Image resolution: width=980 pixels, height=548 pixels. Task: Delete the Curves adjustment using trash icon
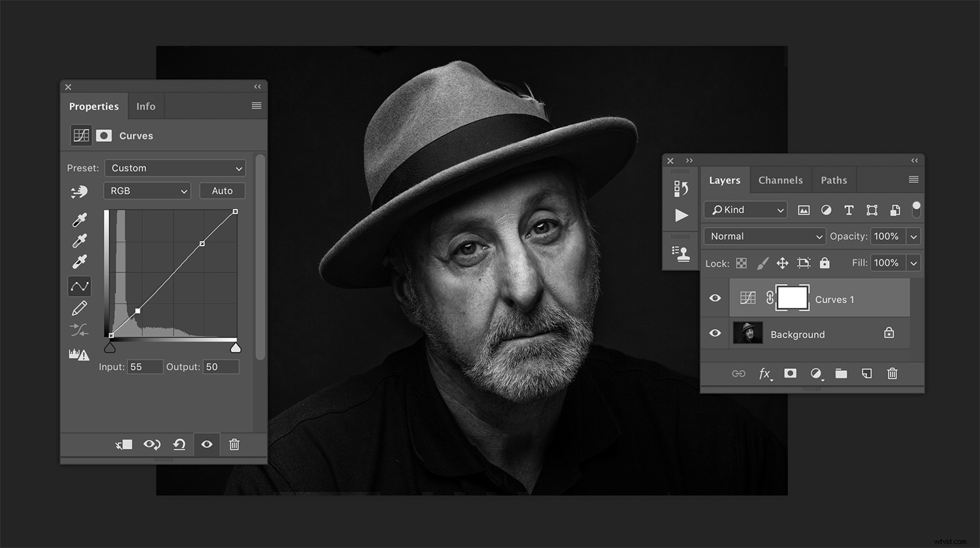tap(235, 445)
